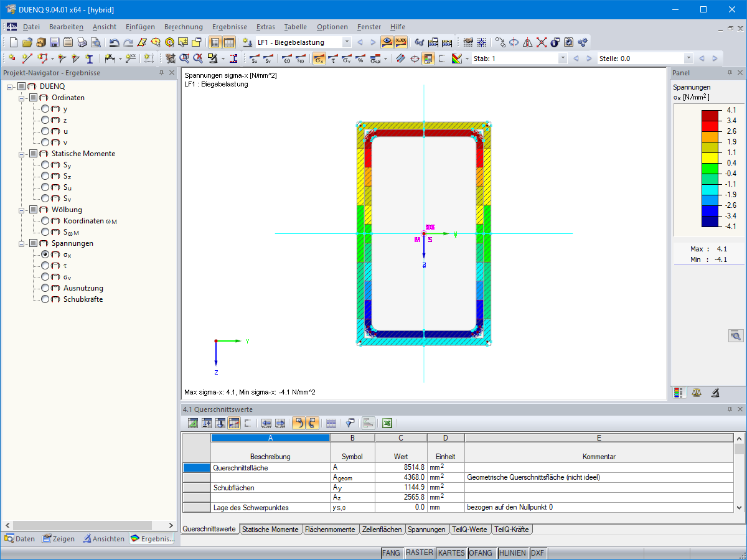The height and width of the screenshot is (560, 747).
Task: Toggle the Show results eye icon
Action: (x=387, y=42)
